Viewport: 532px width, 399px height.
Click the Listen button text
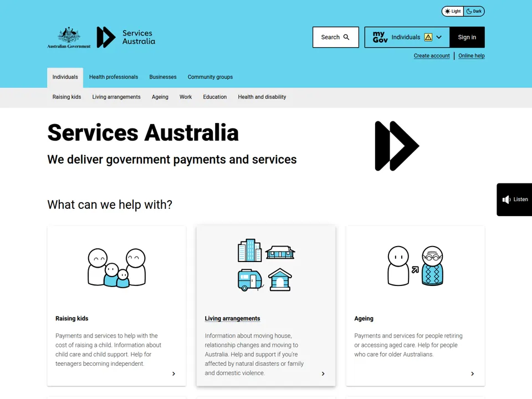coord(520,199)
